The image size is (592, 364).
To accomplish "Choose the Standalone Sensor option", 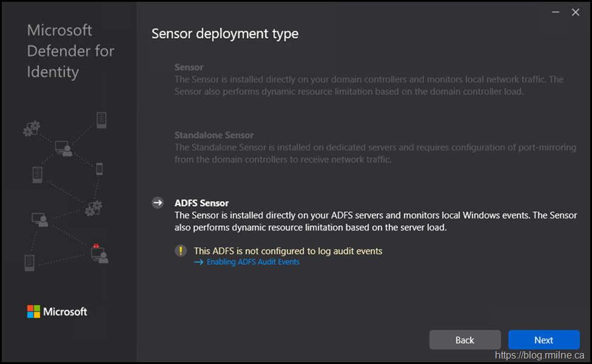I will tap(214, 135).
